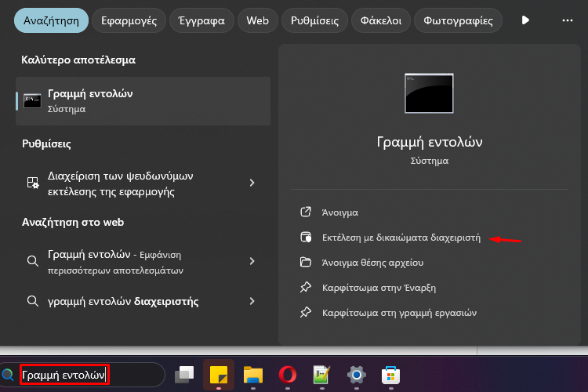The width and height of the screenshot is (588, 392).
Task: Switch to the Φάκελοι tab
Action: pyautogui.click(x=381, y=20)
